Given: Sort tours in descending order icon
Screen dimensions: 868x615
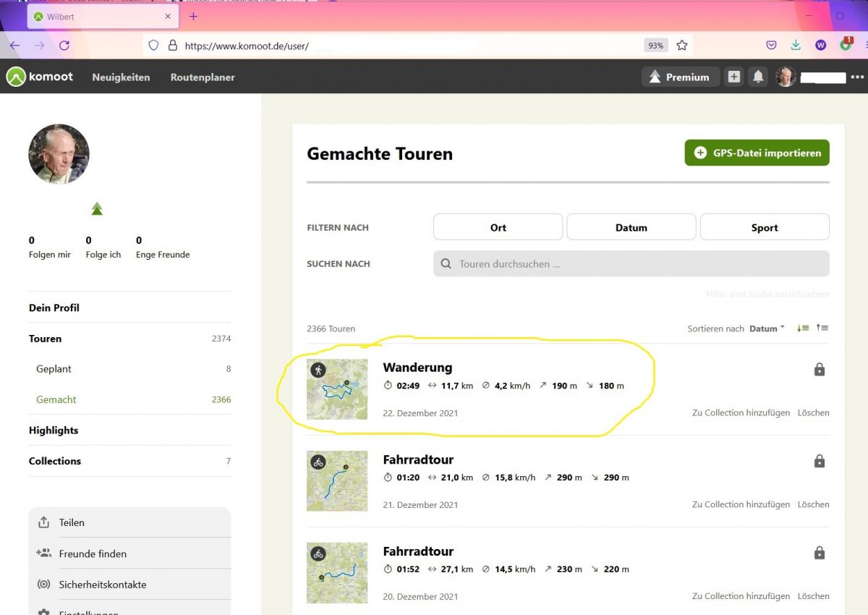Looking at the screenshot, I should coord(802,328).
